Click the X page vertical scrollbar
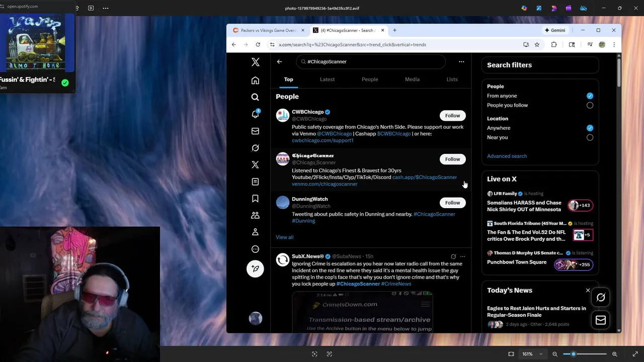The height and width of the screenshot is (362, 644). pos(619,73)
